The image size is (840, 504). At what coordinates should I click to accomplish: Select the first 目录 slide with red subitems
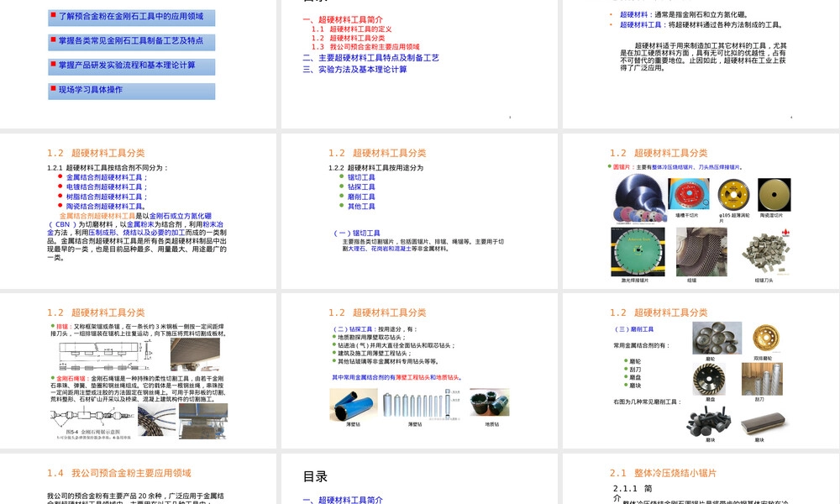click(419, 64)
